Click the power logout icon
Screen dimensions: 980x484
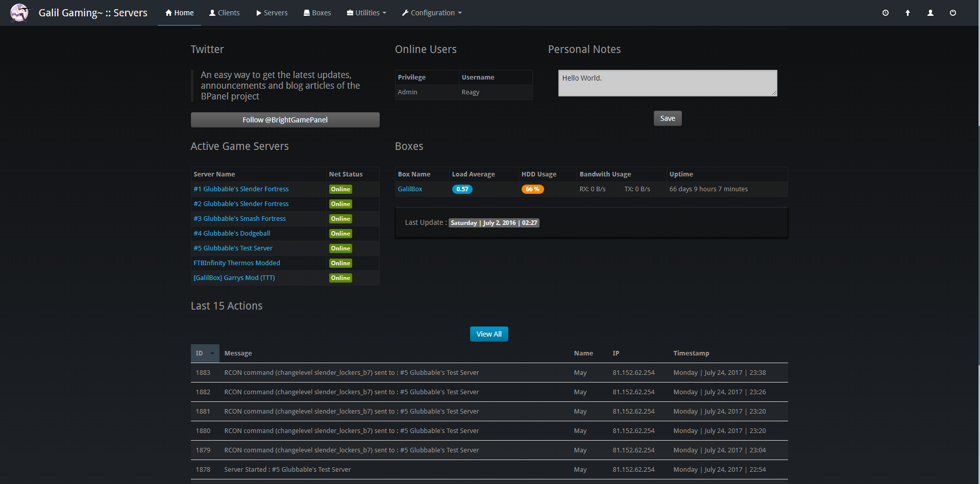coord(953,13)
